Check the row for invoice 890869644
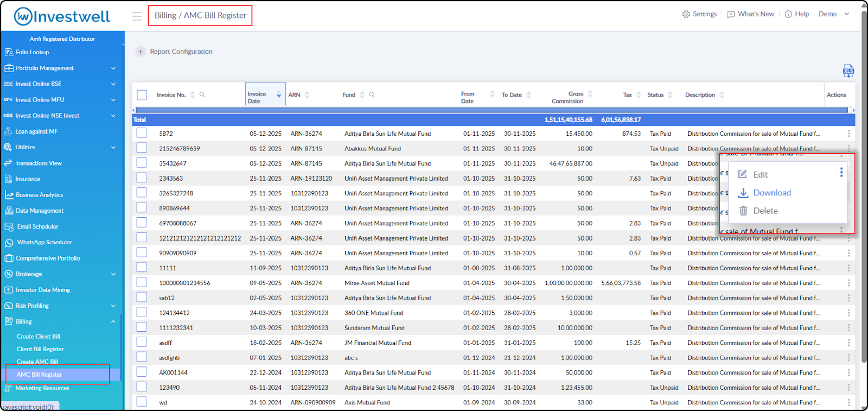This screenshot has height=411, width=868. point(142,207)
